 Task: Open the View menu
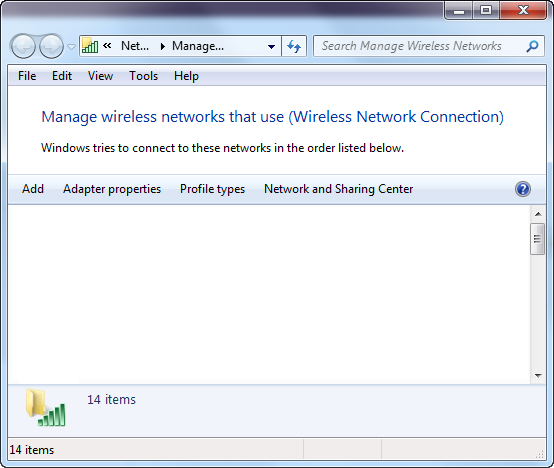101,76
